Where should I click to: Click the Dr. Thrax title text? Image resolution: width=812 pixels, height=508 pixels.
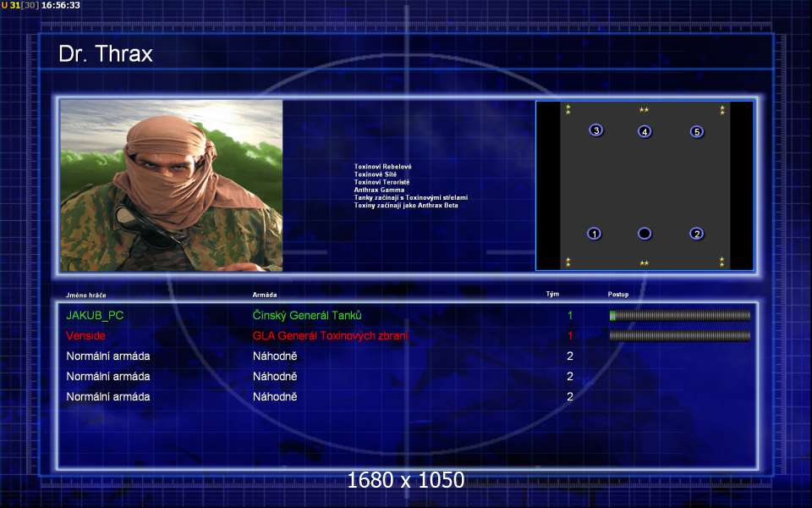[x=106, y=54]
